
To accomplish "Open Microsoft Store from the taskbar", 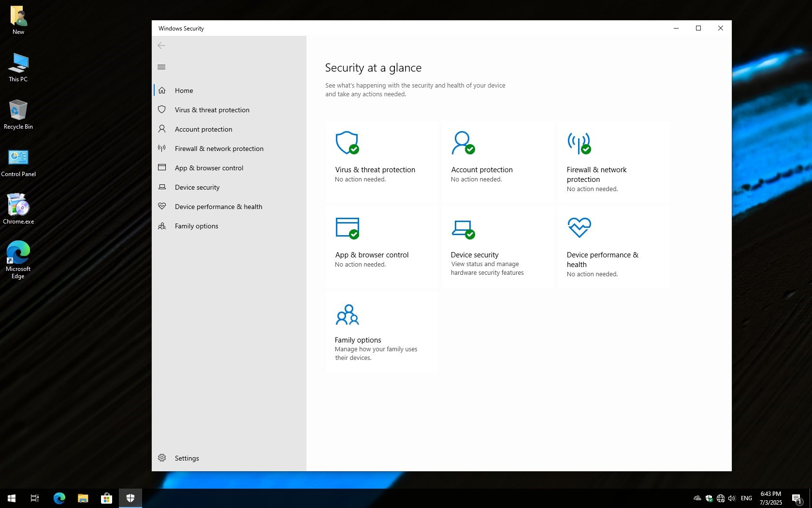I will pyautogui.click(x=106, y=498).
